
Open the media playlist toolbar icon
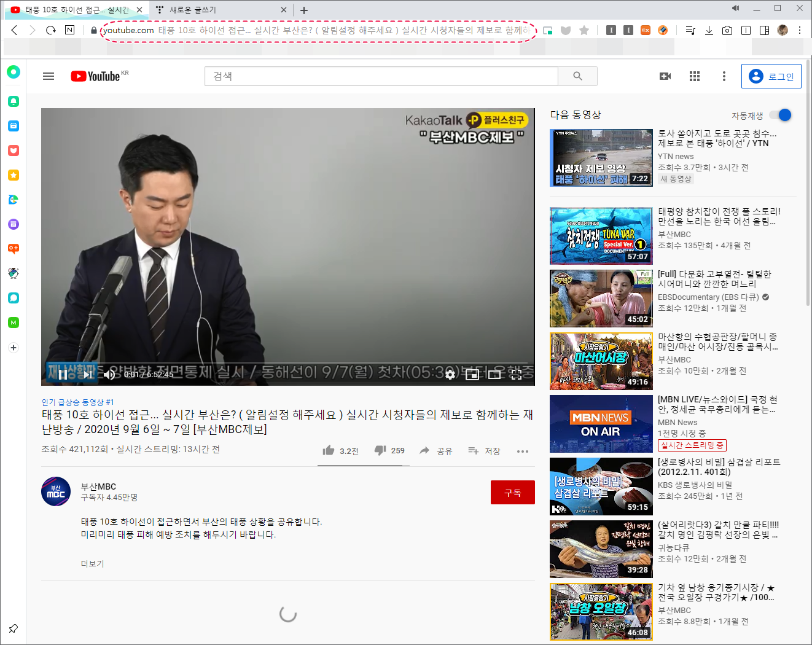[690, 30]
